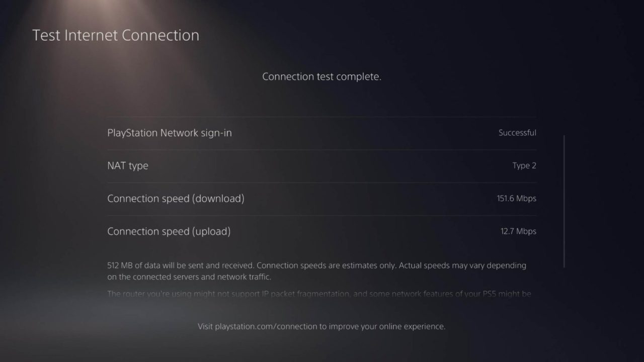Click the 151.6 Mbps download result
The width and height of the screenshot is (644, 362).
coord(516,198)
